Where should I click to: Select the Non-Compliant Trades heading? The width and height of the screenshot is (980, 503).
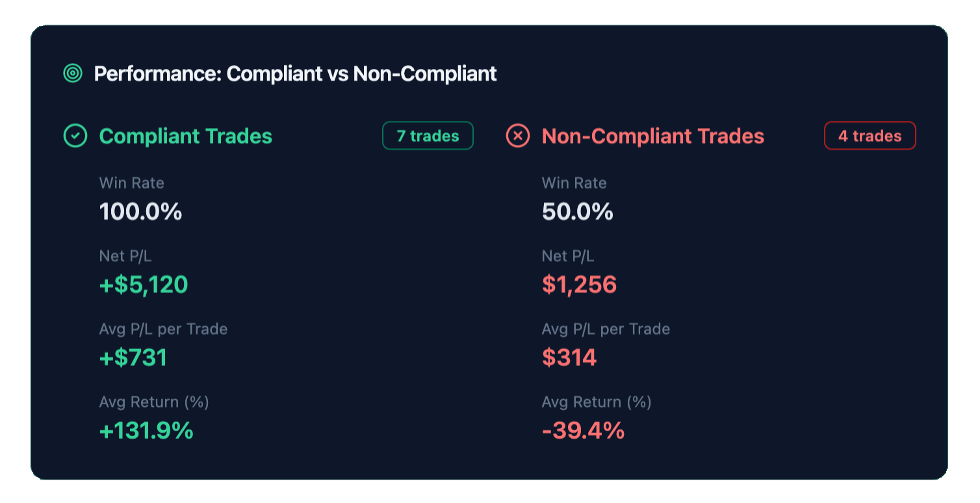652,136
